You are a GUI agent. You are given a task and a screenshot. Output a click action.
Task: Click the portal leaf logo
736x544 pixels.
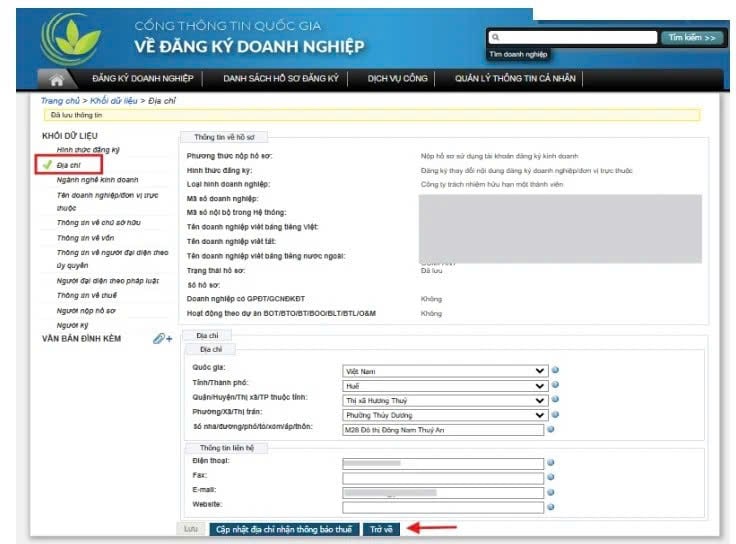(x=72, y=38)
